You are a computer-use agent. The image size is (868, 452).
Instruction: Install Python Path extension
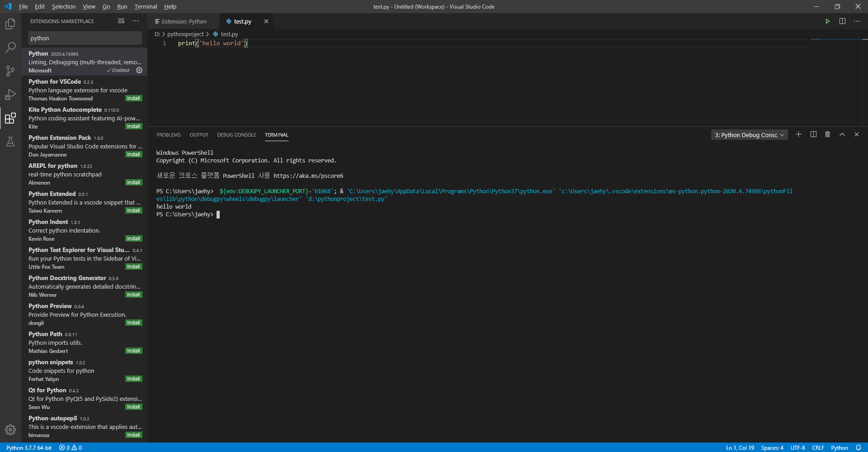tap(133, 351)
